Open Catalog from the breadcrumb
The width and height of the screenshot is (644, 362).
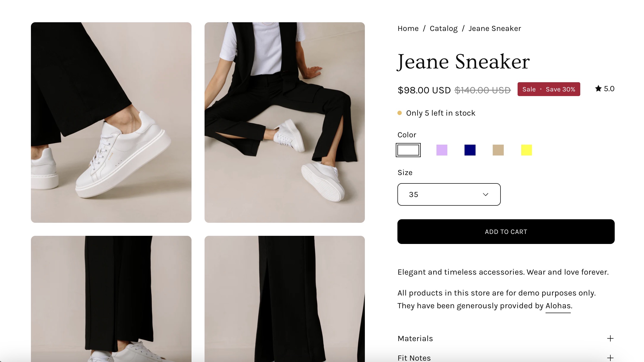444,28
